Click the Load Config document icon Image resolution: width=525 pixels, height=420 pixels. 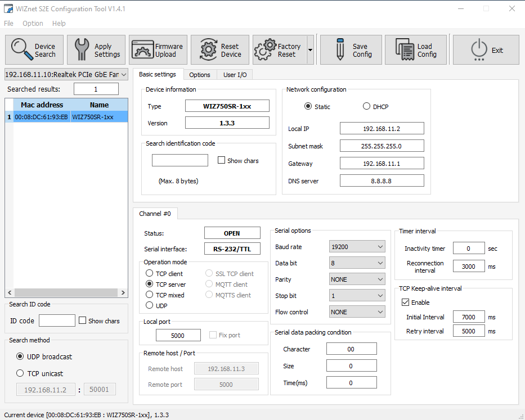click(x=405, y=49)
